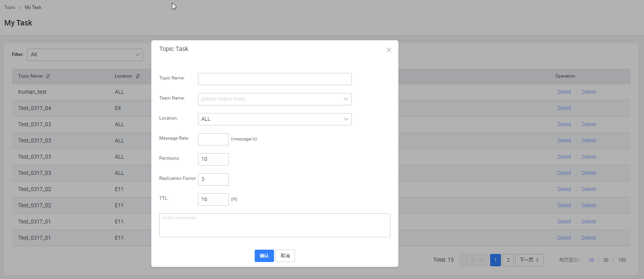Show 50 items per page
This screenshot has width=644, height=279.
coord(606,260)
